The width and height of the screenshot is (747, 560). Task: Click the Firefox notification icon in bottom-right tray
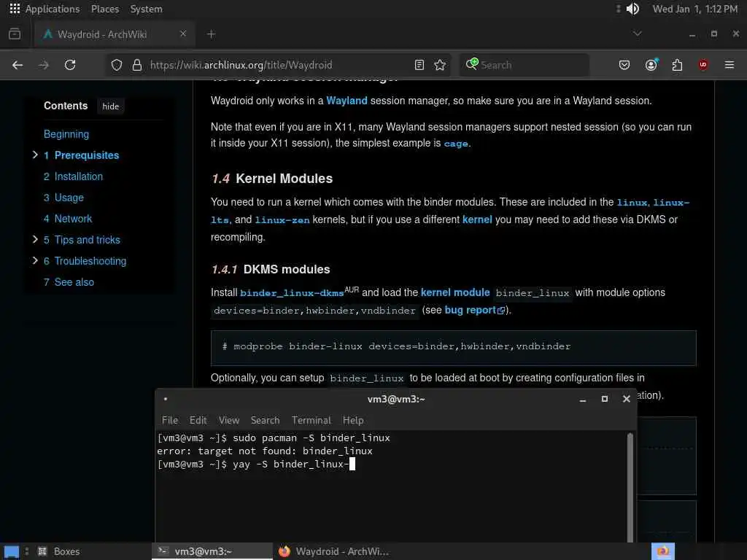[663, 551]
